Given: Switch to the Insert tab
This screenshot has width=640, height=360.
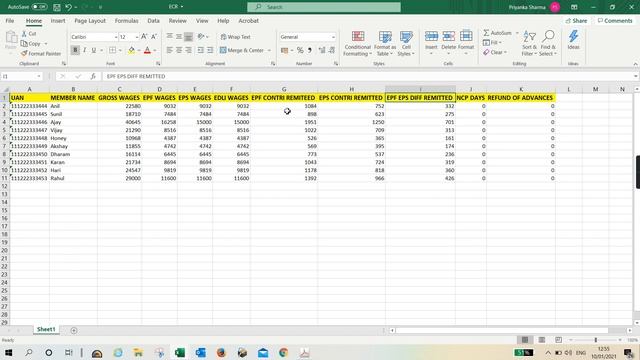Looking at the screenshot, I should pos(58,21).
